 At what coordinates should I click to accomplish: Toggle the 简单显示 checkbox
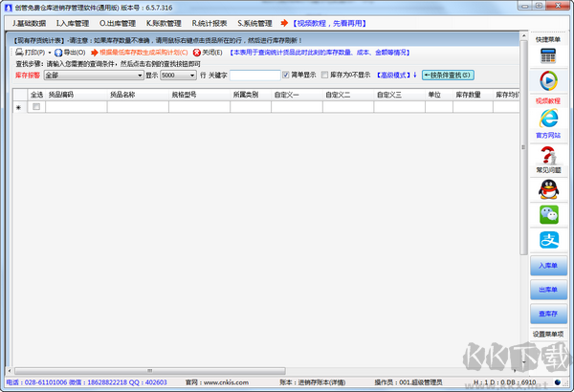point(286,75)
